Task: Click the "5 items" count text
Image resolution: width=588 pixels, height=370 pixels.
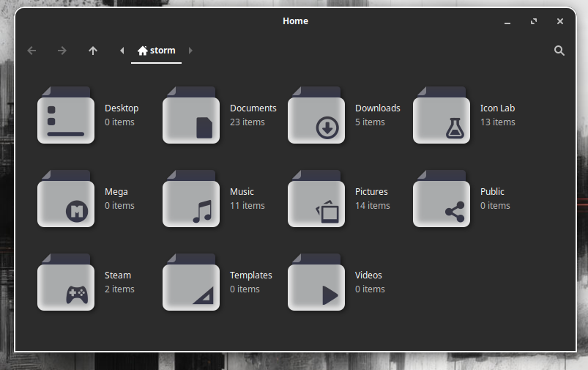Action: click(x=370, y=122)
